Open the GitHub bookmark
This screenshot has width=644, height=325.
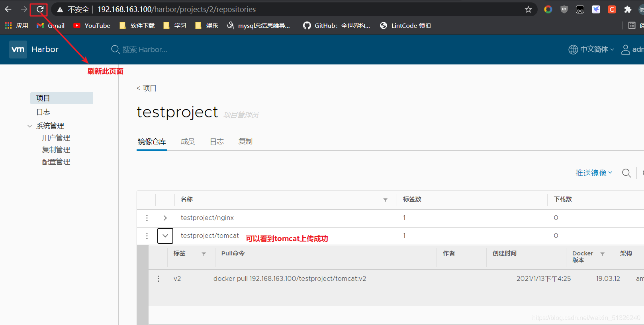tap(337, 25)
